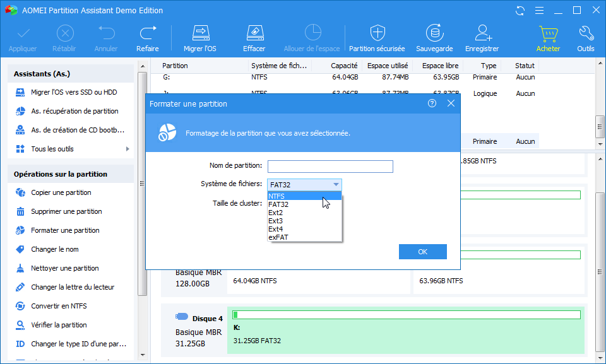Select the G: partition row
The height and width of the screenshot is (364, 606).
[349, 78]
